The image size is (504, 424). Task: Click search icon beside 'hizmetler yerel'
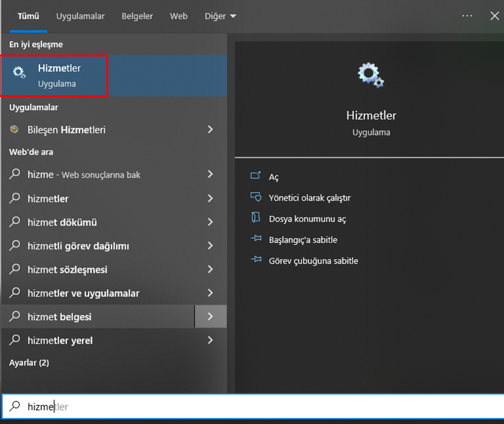(15, 340)
